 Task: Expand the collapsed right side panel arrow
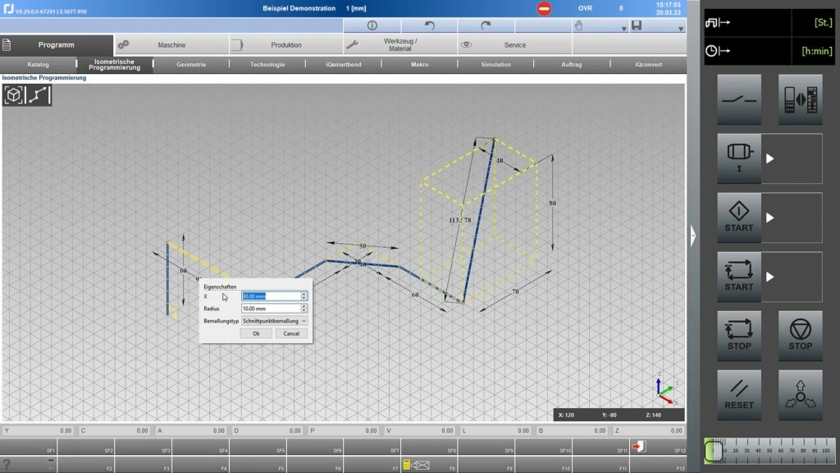pyautogui.click(x=693, y=237)
